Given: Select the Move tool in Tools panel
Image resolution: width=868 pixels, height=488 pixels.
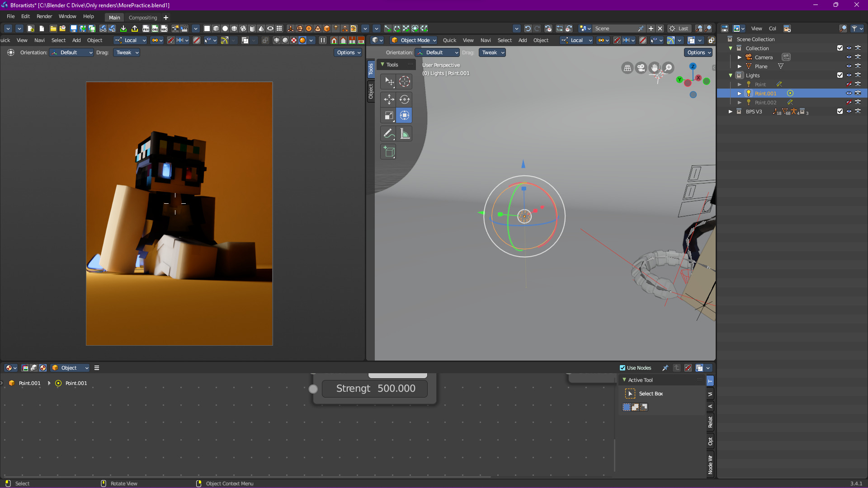Looking at the screenshot, I should (389, 99).
